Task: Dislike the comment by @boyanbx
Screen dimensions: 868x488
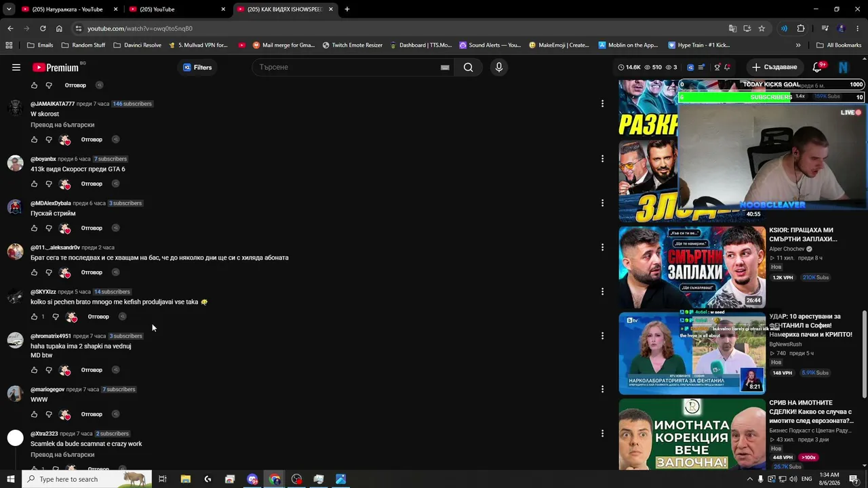Action: [49, 184]
